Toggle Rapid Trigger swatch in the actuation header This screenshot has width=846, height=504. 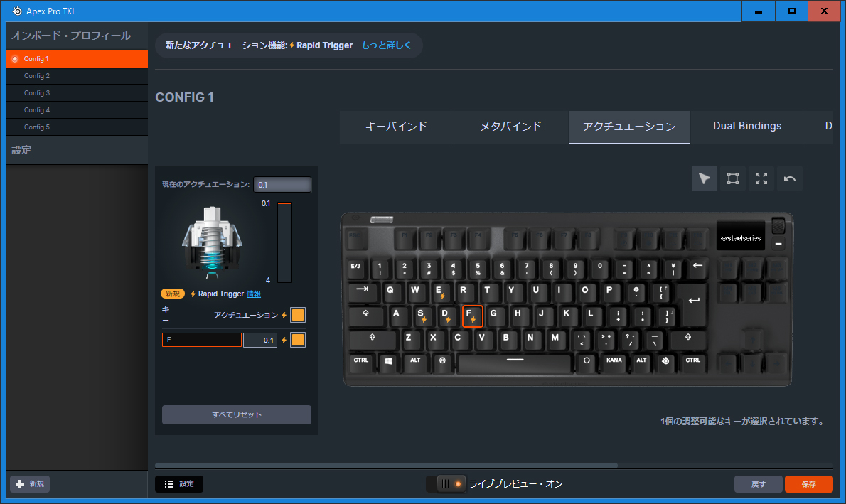pyautogui.click(x=298, y=315)
